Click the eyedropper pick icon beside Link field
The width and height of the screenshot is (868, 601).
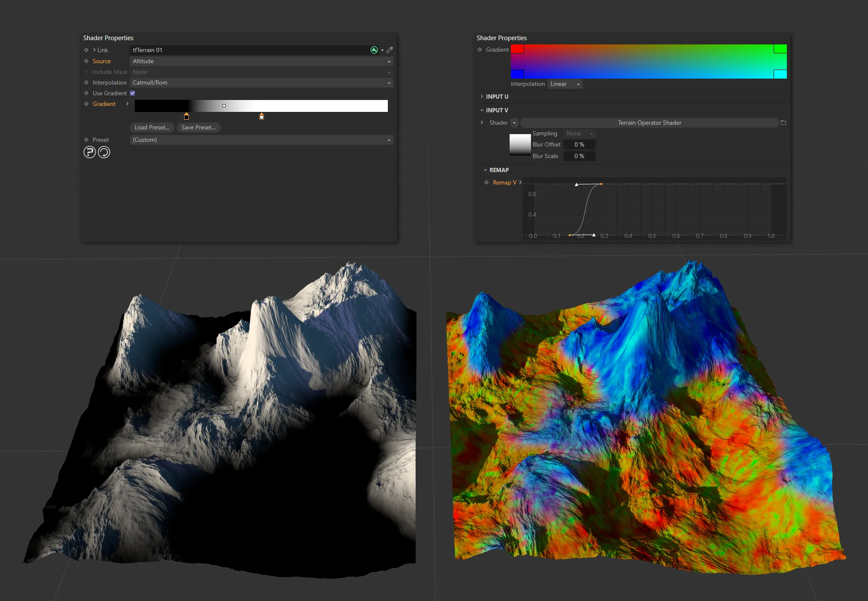click(390, 50)
